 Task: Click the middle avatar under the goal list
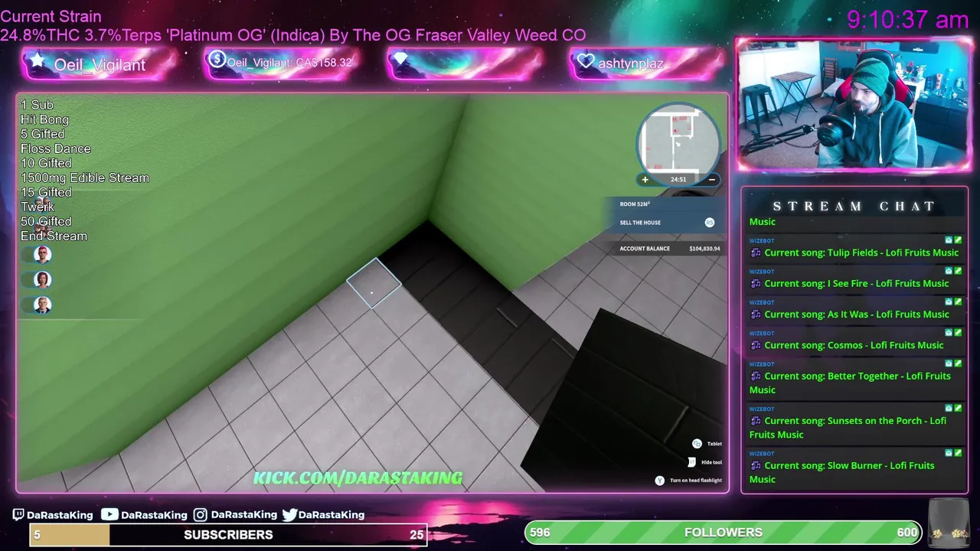(x=43, y=279)
